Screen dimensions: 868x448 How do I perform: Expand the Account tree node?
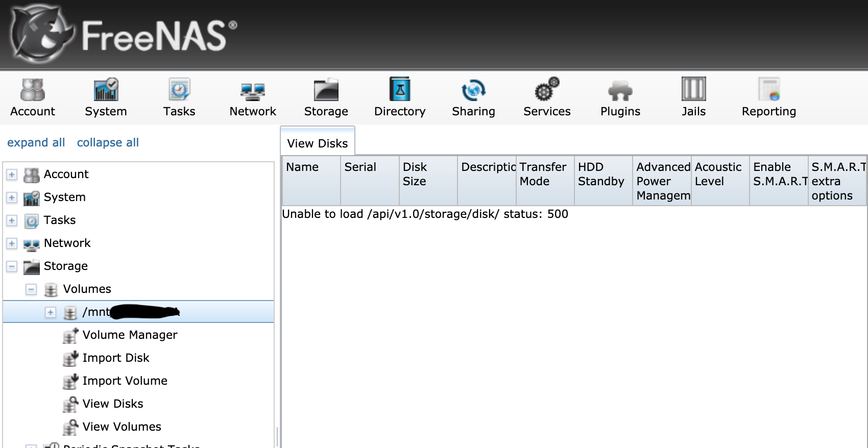(x=12, y=175)
